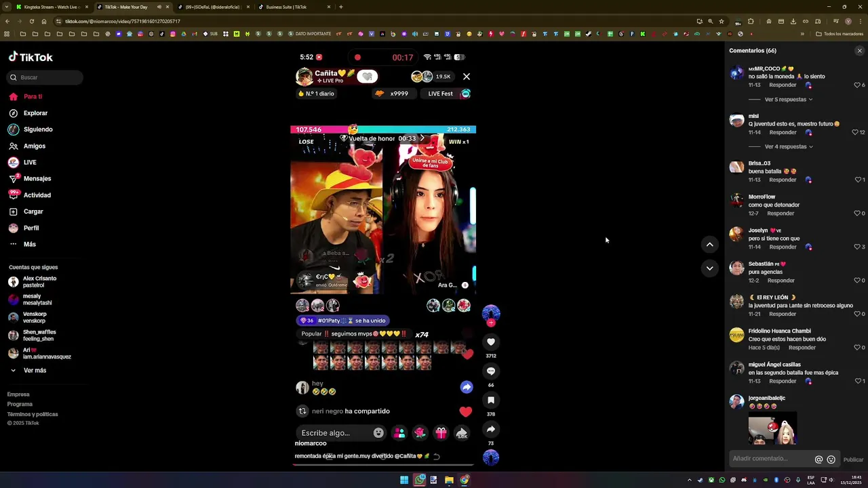Open WhatsApp from taskbar

coord(420,480)
